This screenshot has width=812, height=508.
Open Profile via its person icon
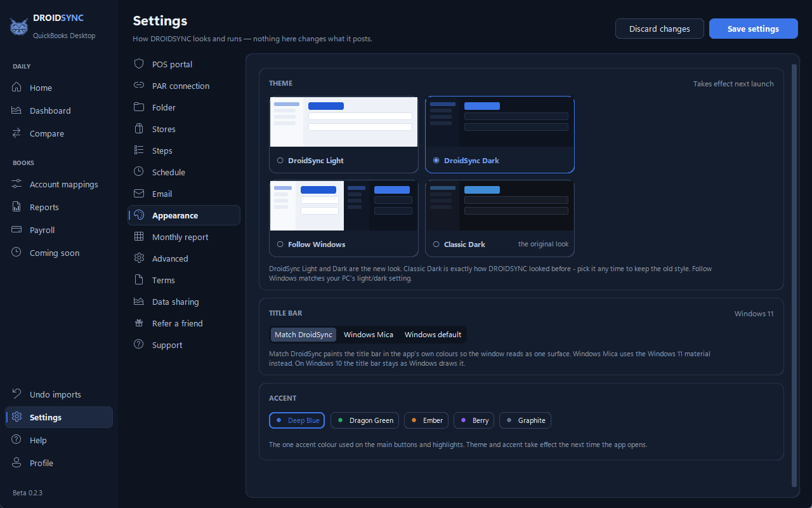click(17, 463)
